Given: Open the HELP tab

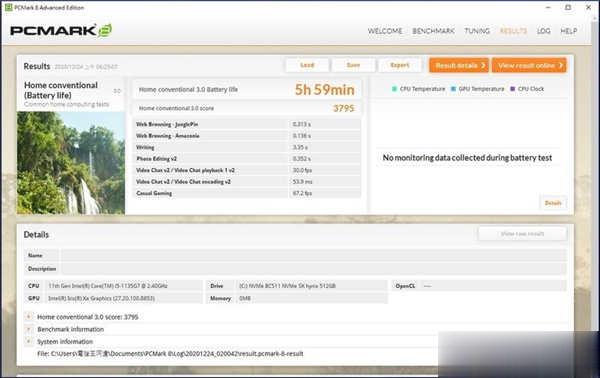Looking at the screenshot, I should [x=569, y=31].
